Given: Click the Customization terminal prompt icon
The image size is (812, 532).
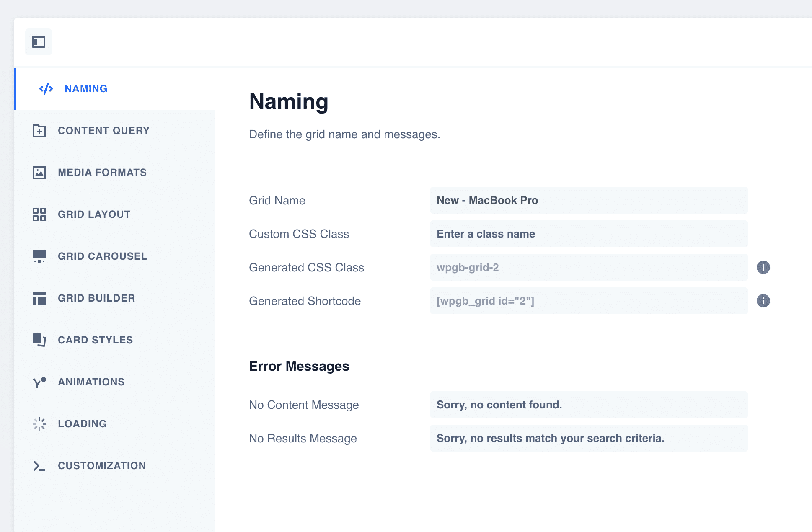Looking at the screenshot, I should [39, 466].
